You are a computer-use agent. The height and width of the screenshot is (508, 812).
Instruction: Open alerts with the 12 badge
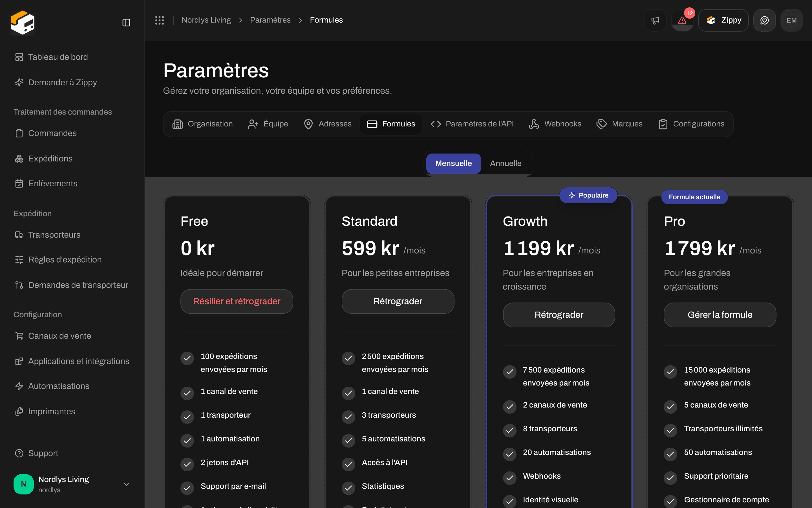[x=682, y=20]
